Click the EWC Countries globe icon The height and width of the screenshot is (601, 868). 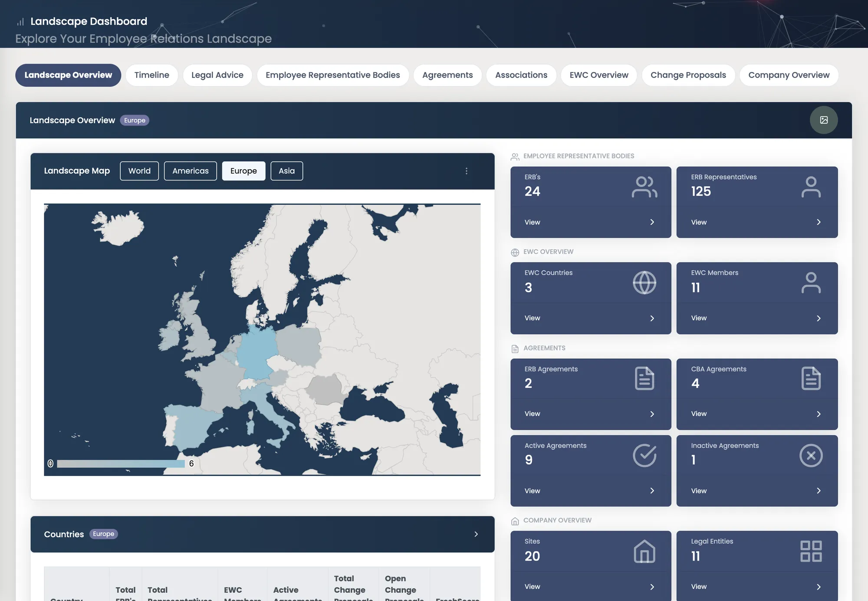click(x=644, y=283)
